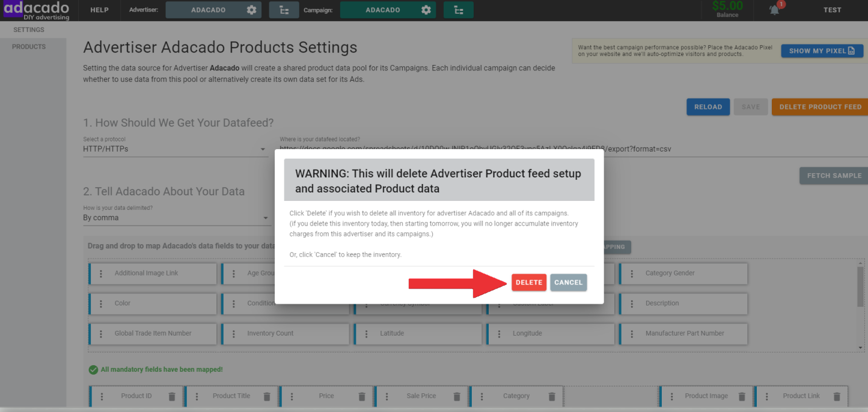
Task: Click the drag handle on Manufacturer Part Number
Action: tap(632, 334)
